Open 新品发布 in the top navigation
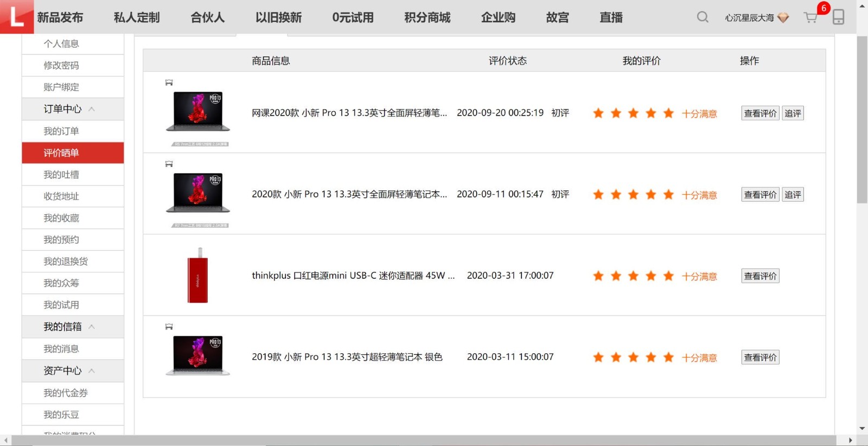Image resolution: width=868 pixels, height=446 pixels. (60, 17)
